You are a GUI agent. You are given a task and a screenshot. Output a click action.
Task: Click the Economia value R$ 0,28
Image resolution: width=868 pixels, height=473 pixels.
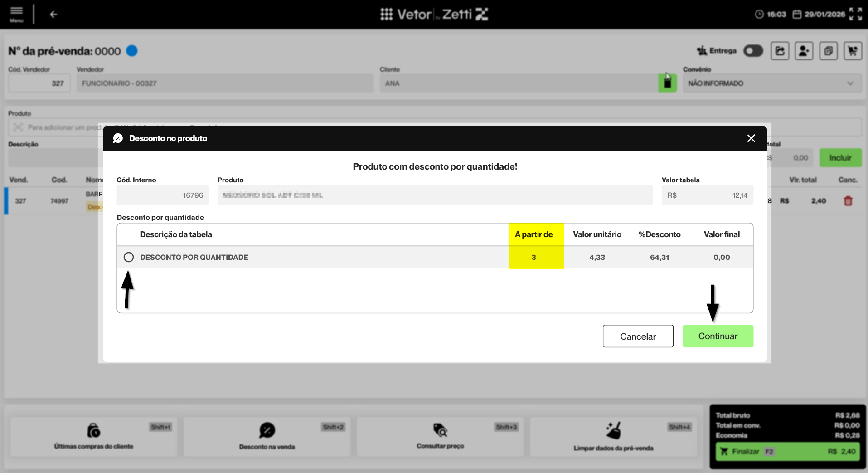point(847,435)
